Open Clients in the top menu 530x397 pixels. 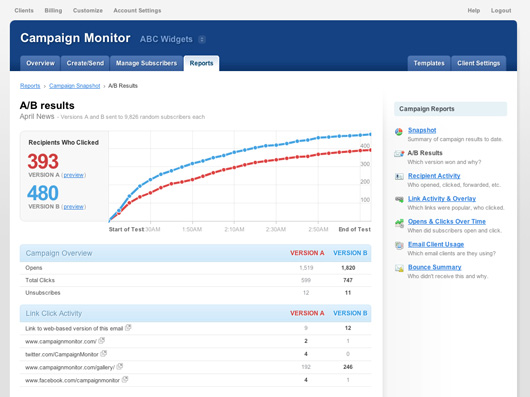pos(24,10)
